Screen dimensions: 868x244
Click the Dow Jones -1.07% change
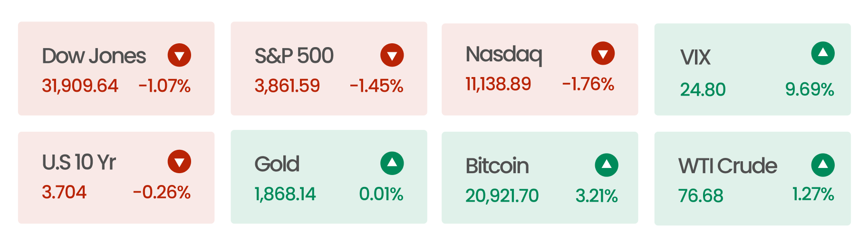(164, 86)
